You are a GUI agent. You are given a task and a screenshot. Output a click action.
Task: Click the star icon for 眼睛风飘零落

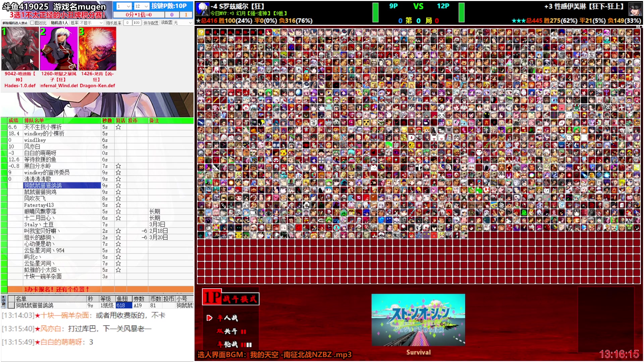click(x=118, y=212)
